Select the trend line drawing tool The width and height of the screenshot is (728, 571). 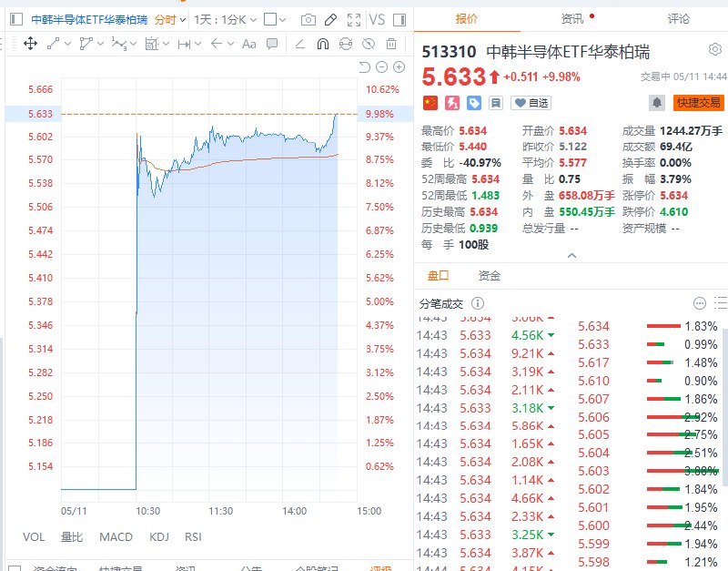tap(54, 44)
